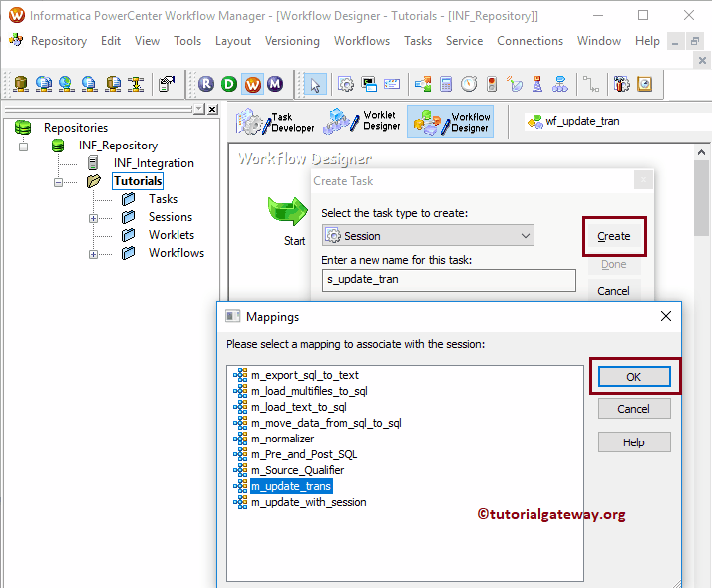Click Cancel in Create Task dialog
Viewport: 712px width, 588px height.
click(613, 291)
